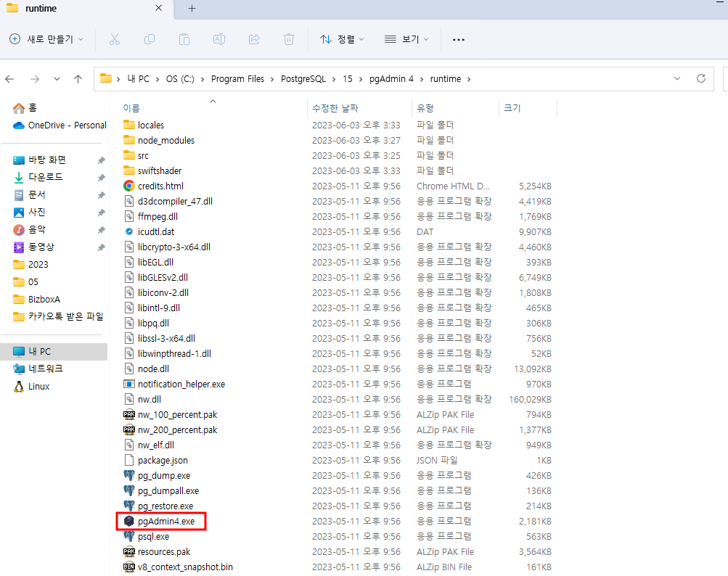
Task: Open 문서 folder in sidebar
Action: (x=30, y=194)
